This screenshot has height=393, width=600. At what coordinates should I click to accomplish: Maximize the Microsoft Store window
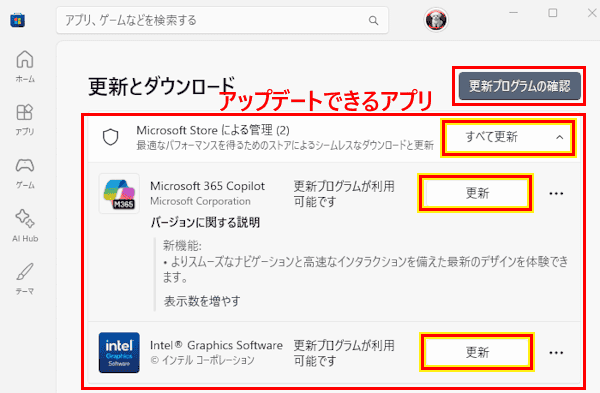553,13
